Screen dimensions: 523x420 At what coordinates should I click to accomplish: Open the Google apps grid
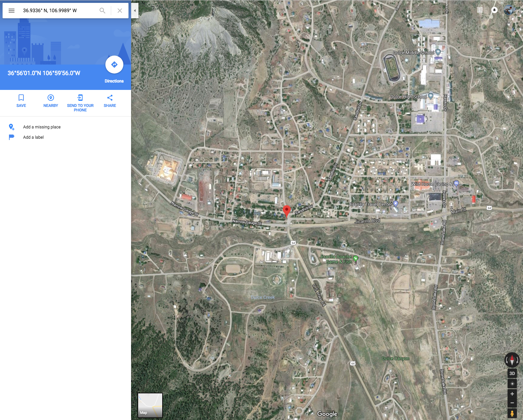480,10
